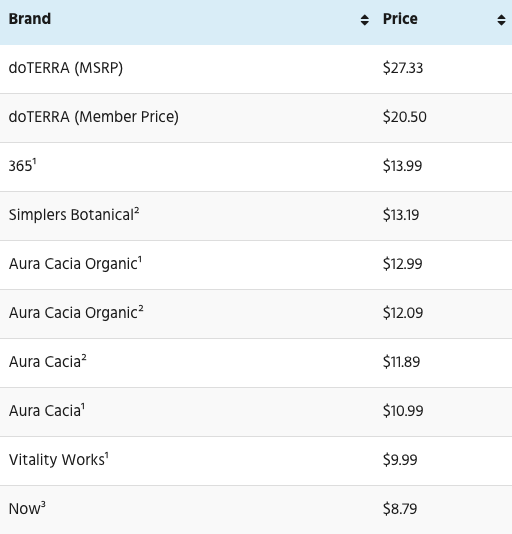Click the $13.99 price cell

point(403,166)
